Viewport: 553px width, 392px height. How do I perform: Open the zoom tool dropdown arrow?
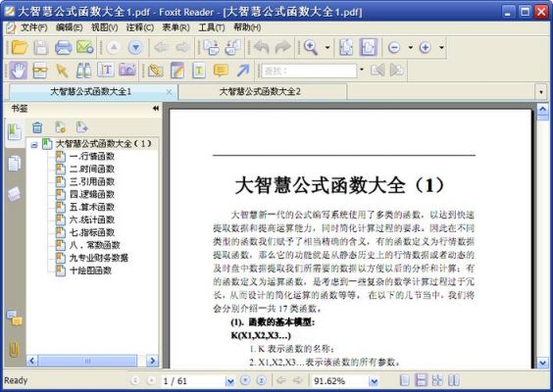[x=327, y=47]
